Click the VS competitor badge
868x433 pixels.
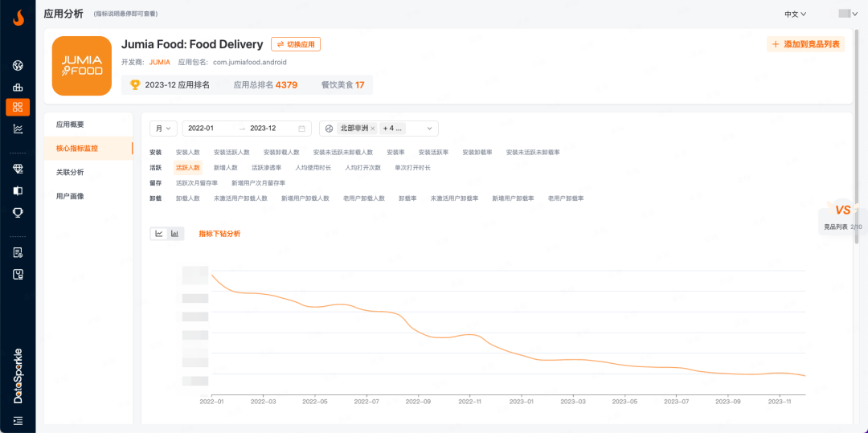tap(842, 210)
